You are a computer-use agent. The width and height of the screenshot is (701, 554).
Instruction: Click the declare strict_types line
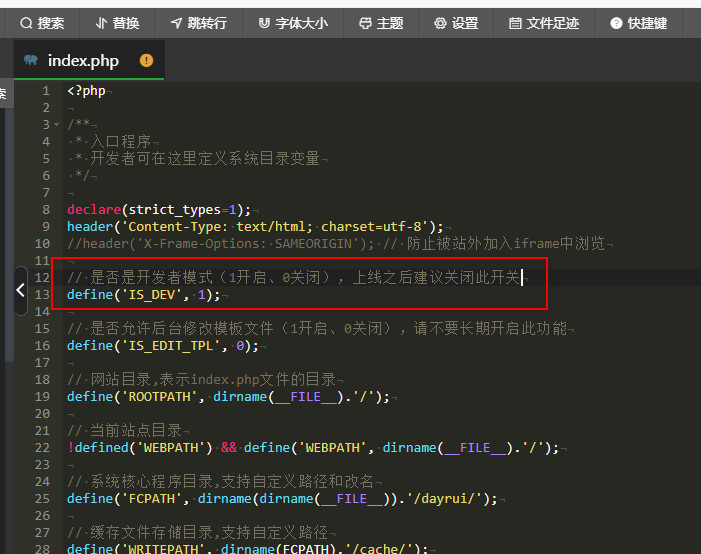coord(160,210)
